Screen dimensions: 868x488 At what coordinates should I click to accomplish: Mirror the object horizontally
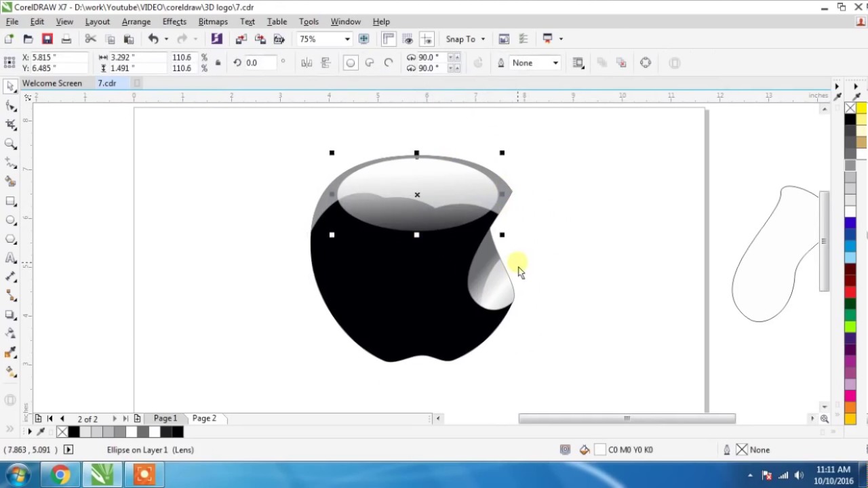click(x=307, y=63)
